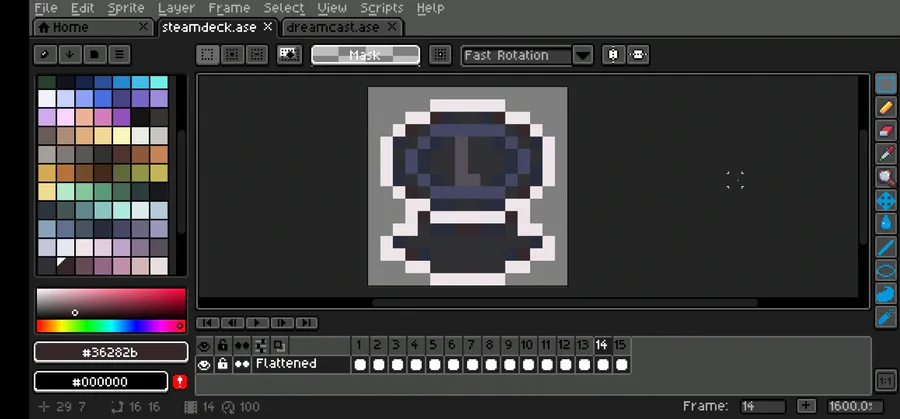Play the animation
Screen dimensions: 900x419
click(x=257, y=323)
